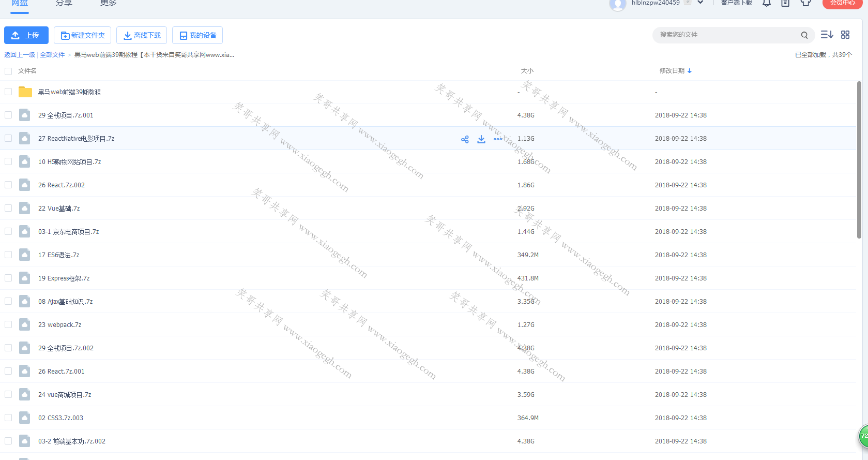
Task: Click file icon of 26 React.7z.001
Action: (24, 371)
